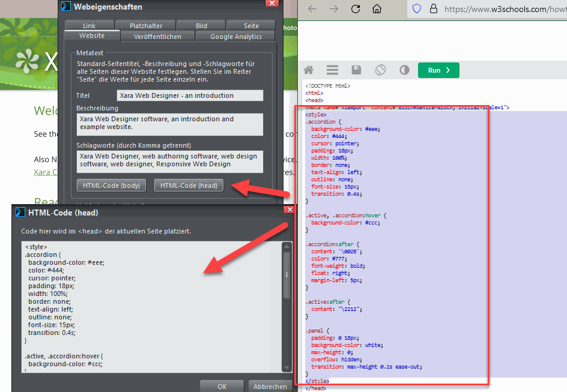Click the "max-height: 0;" line

(x=332, y=352)
